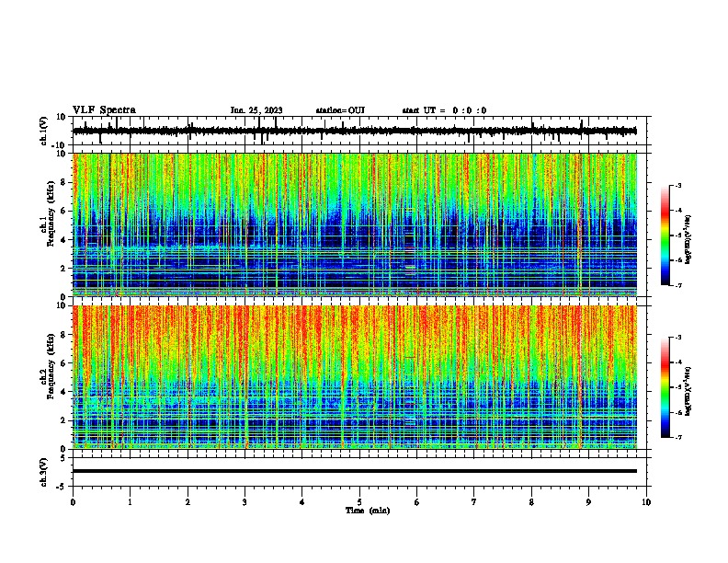Click the "2" tick label on time axis
This screenshot has width=728, height=563.
point(188,502)
